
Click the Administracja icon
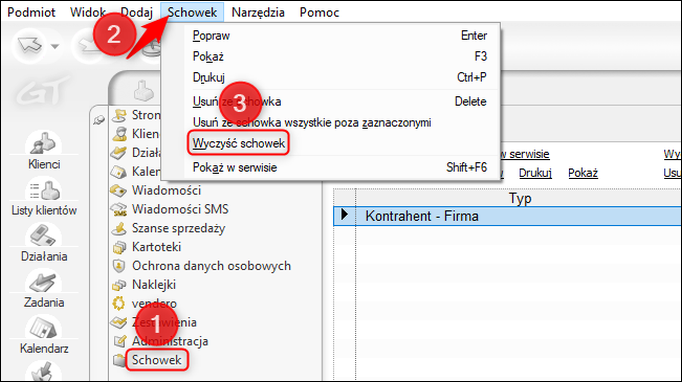[119, 341]
